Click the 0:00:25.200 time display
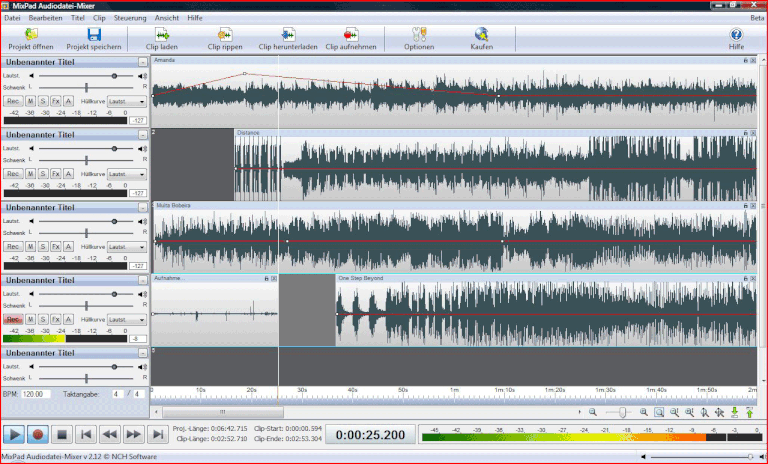The height and width of the screenshot is (464, 768). tap(370, 435)
